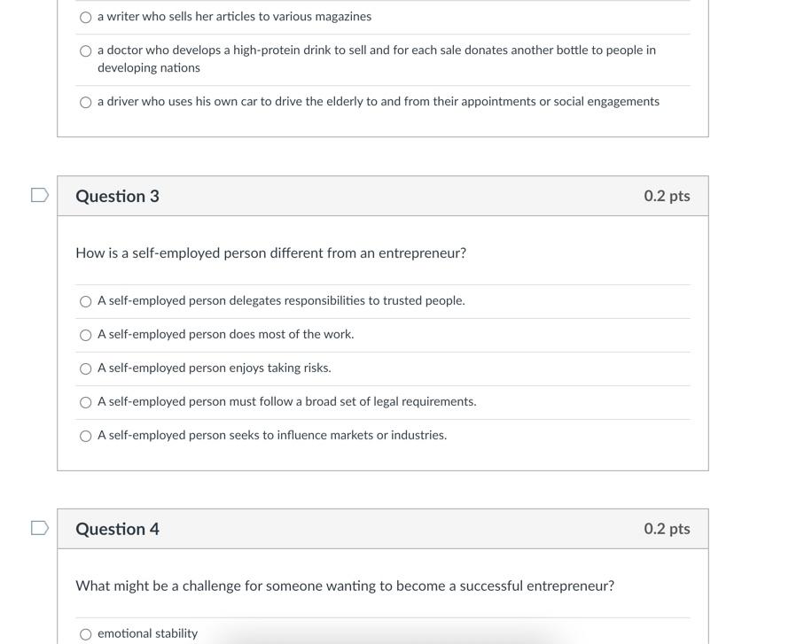Click the Question 3 answer list area
This screenshot has height=644, width=812.
coord(382,368)
